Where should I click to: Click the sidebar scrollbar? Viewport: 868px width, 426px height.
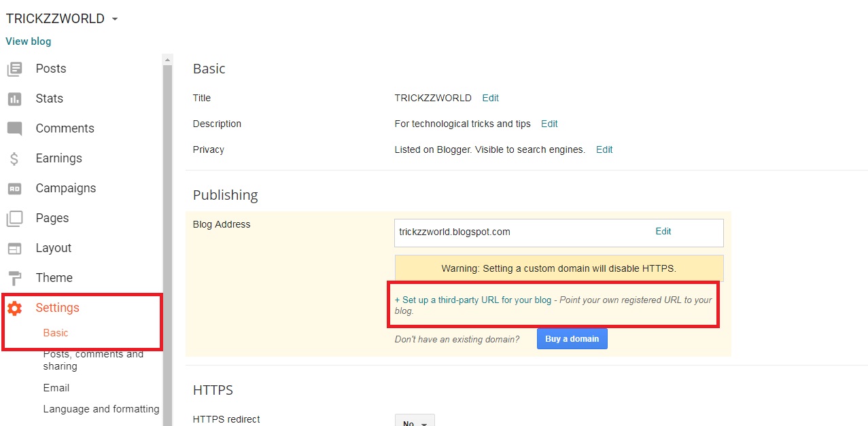[167, 204]
